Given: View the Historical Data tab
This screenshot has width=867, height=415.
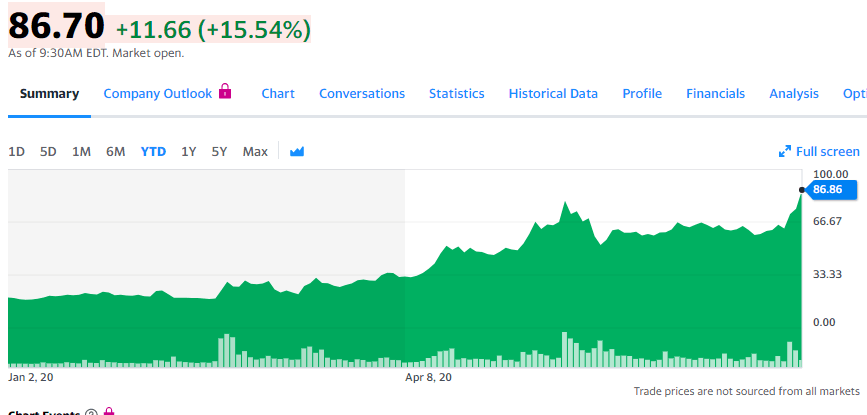Looking at the screenshot, I should (553, 94).
